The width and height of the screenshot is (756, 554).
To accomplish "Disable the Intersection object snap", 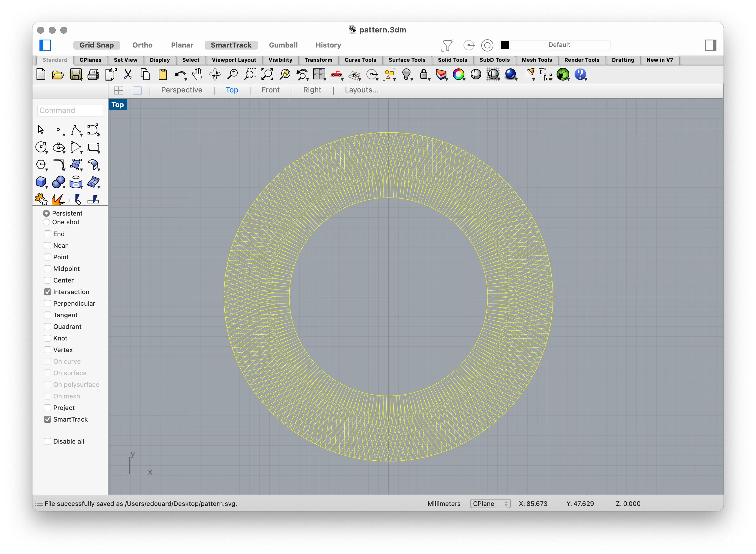I will click(48, 292).
